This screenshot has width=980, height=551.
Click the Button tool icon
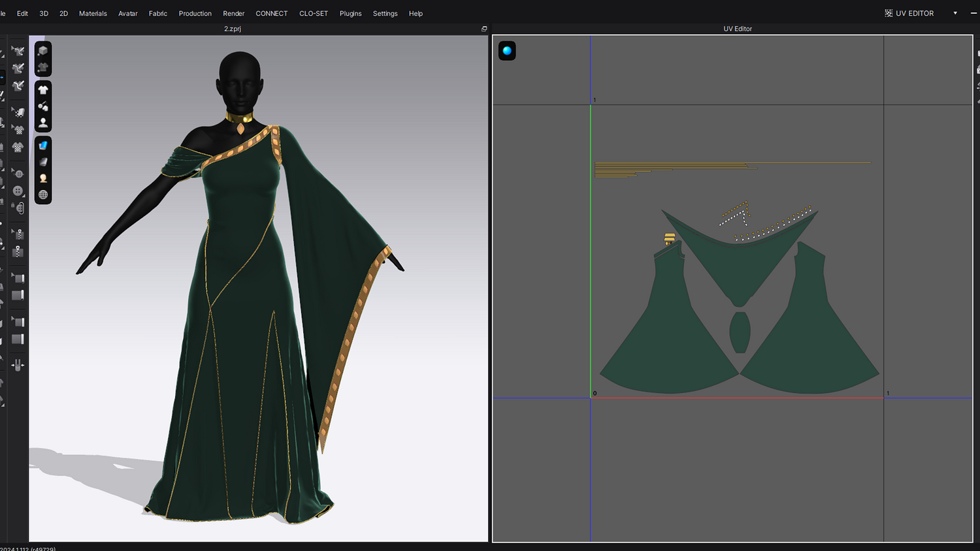[x=18, y=191]
